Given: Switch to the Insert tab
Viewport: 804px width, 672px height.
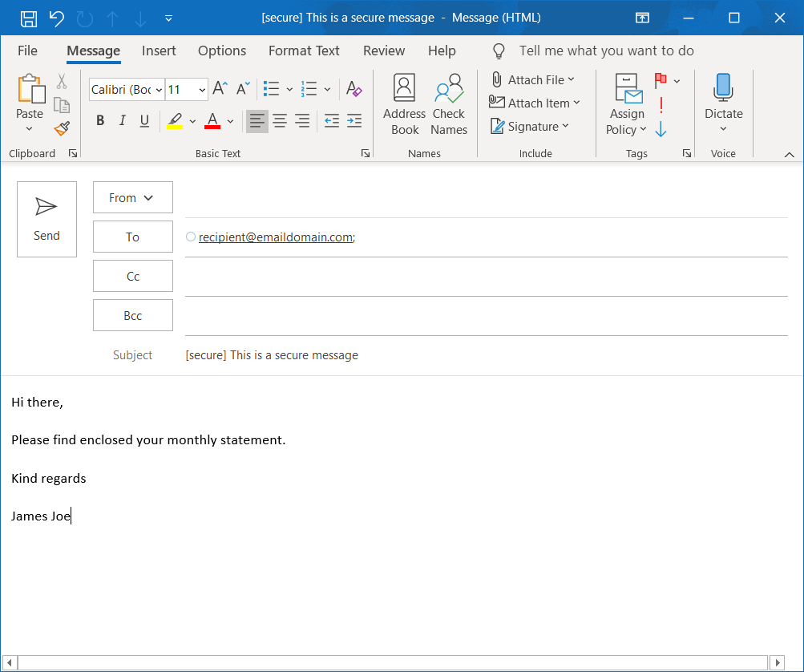Looking at the screenshot, I should (x=159, y=51).
